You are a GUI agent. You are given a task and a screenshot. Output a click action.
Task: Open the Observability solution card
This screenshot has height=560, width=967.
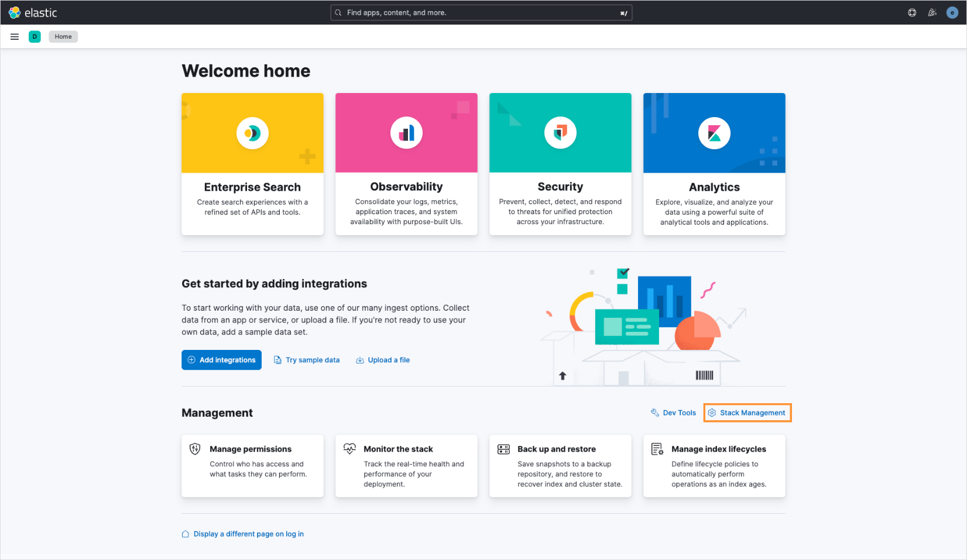point(406,164)
